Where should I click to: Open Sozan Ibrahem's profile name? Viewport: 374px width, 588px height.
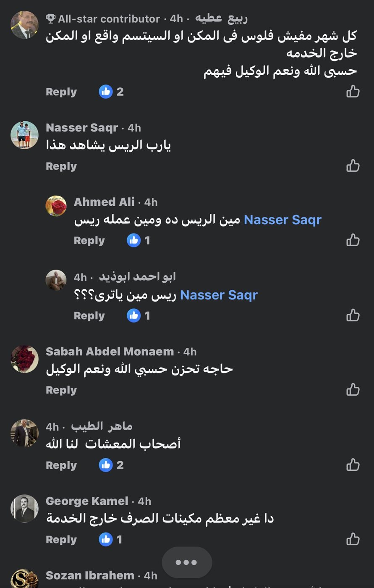click(90, 575)
